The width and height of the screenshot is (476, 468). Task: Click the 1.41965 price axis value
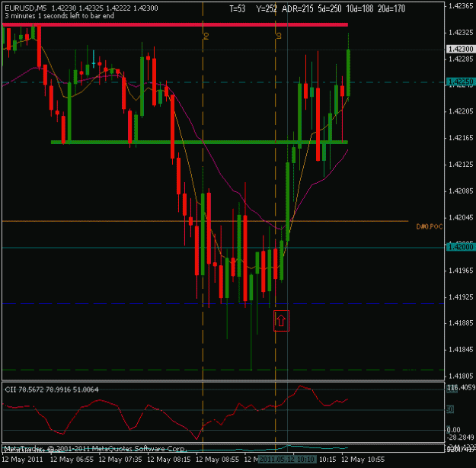click(461, 271)
